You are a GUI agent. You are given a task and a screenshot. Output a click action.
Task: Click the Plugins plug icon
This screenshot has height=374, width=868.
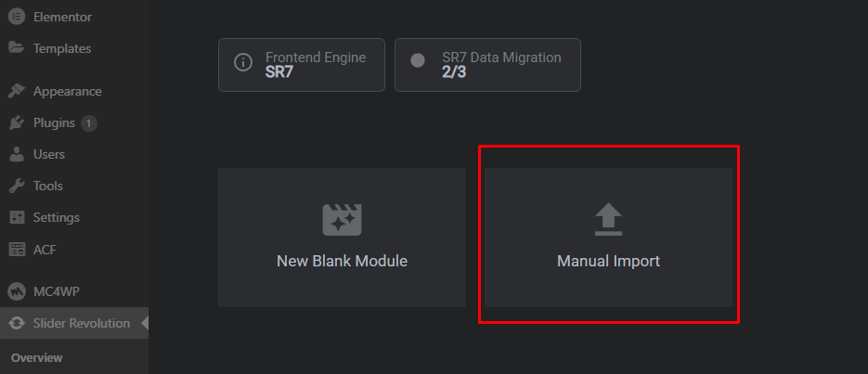click(17, 123)
